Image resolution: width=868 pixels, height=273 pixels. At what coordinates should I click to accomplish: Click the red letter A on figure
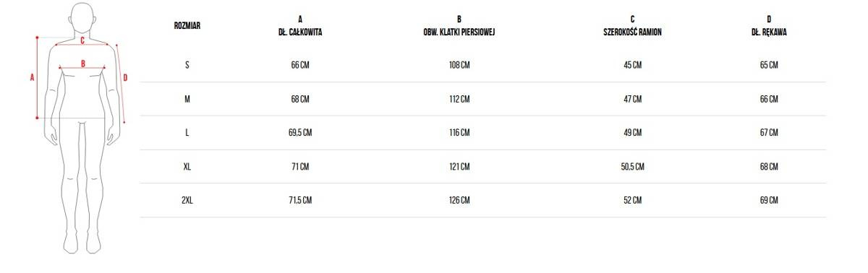[32, 77]
